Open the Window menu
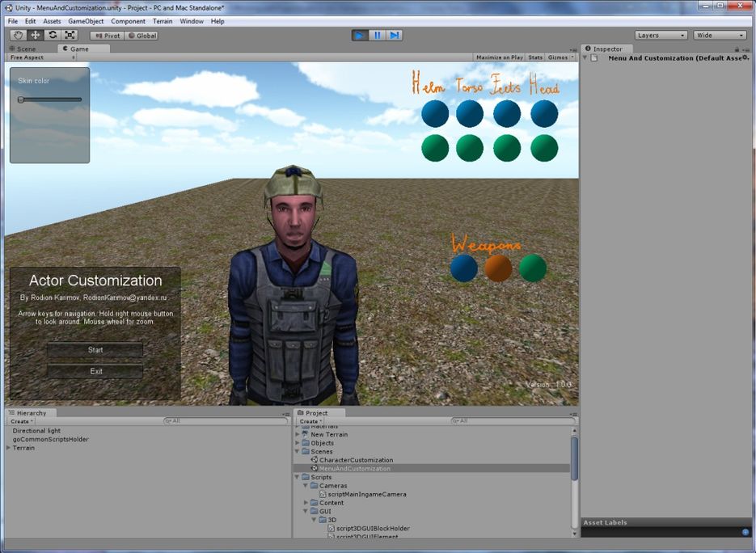The width and height of the screenshot is (756, 553). 192,21
